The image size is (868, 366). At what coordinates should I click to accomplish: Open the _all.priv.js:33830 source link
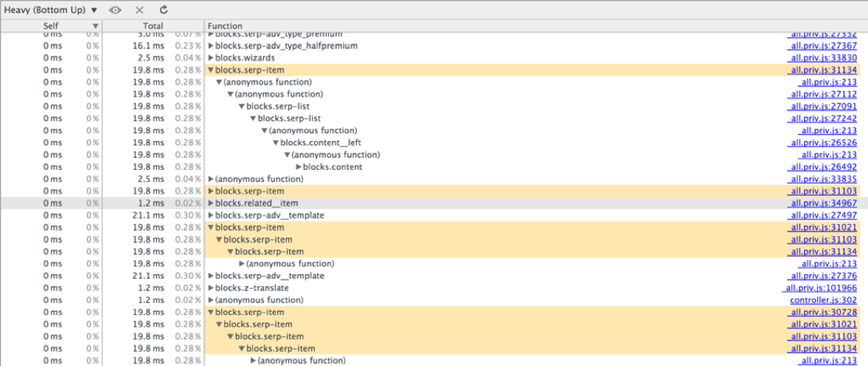(822, 57)
